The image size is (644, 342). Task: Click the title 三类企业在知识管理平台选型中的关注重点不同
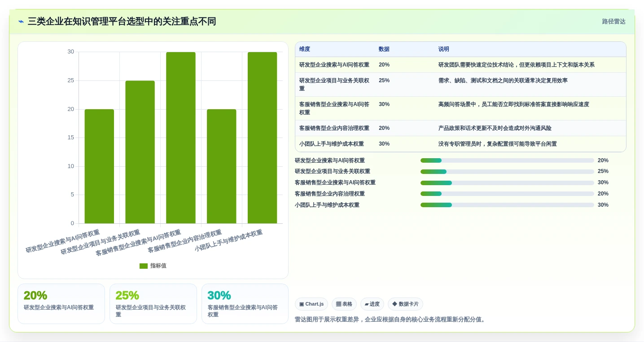tap(122, 22)
